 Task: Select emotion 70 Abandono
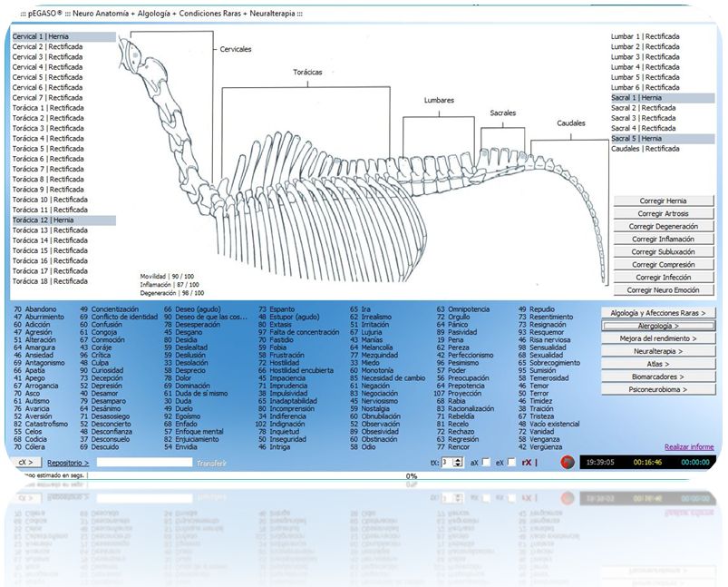pyautogui.click(x=34, y=309)
